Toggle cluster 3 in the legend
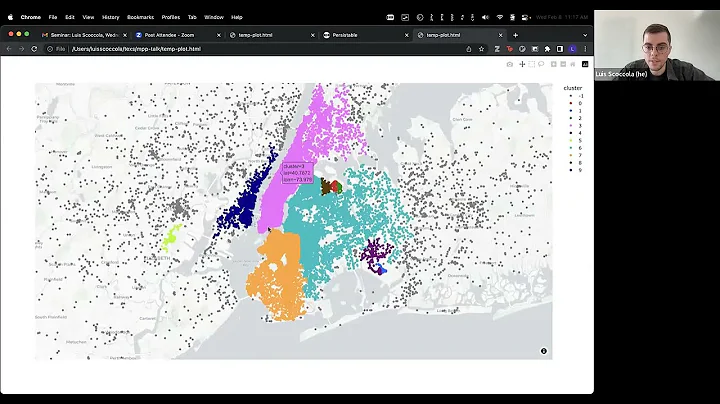 [575, 126]
